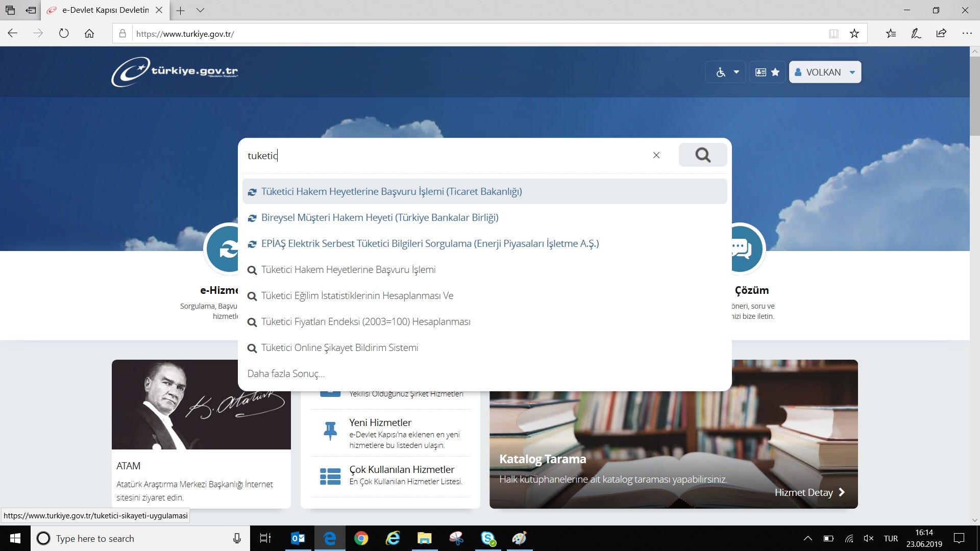Refresh the page
Screen dimensions: 980x551
pyautogui.click(x=64, y=34)
